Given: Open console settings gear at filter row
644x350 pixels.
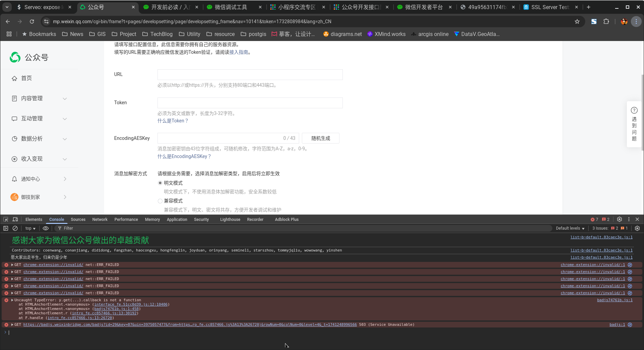Looking at the screenshot, I should [637, 228].
